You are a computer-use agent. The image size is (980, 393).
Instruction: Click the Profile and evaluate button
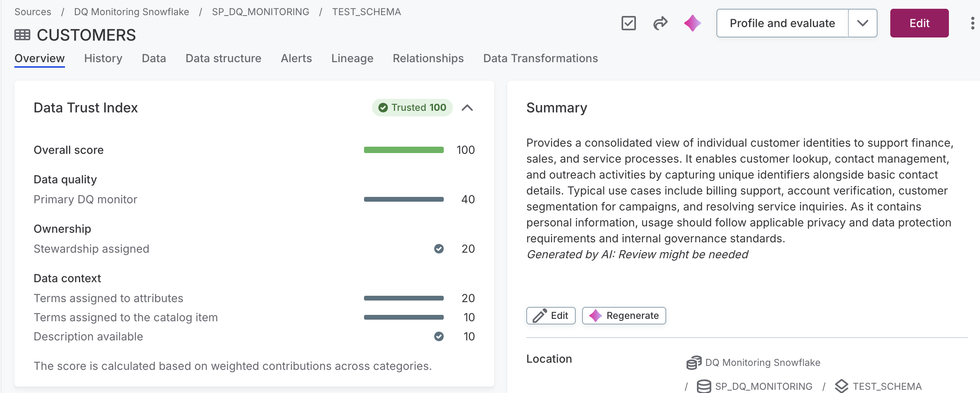tap(782, 23)
